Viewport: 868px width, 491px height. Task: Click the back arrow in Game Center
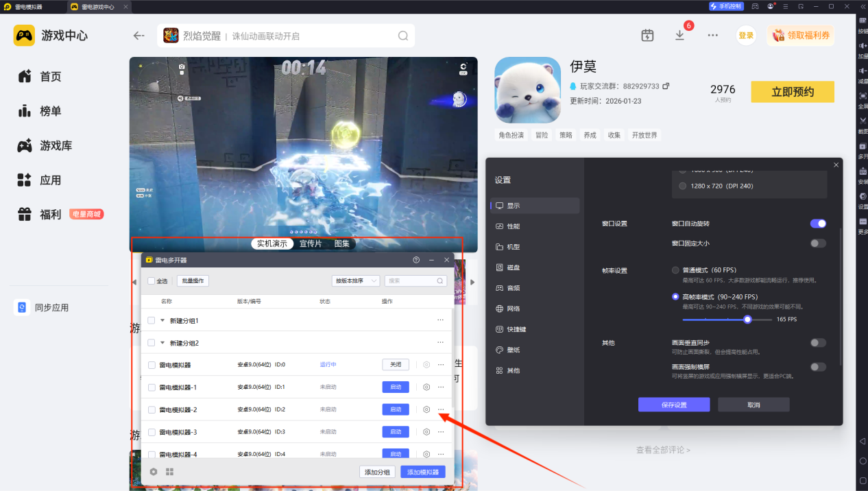[139, 36]
